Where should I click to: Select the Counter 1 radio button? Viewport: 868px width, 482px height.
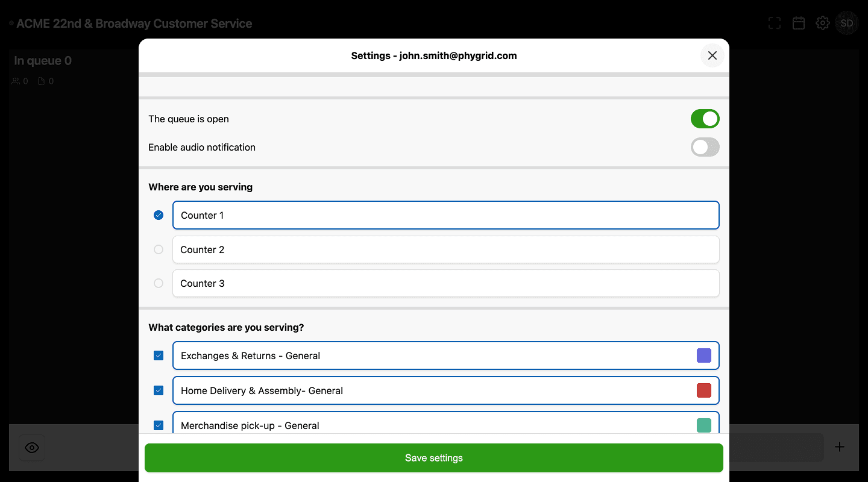159,215
